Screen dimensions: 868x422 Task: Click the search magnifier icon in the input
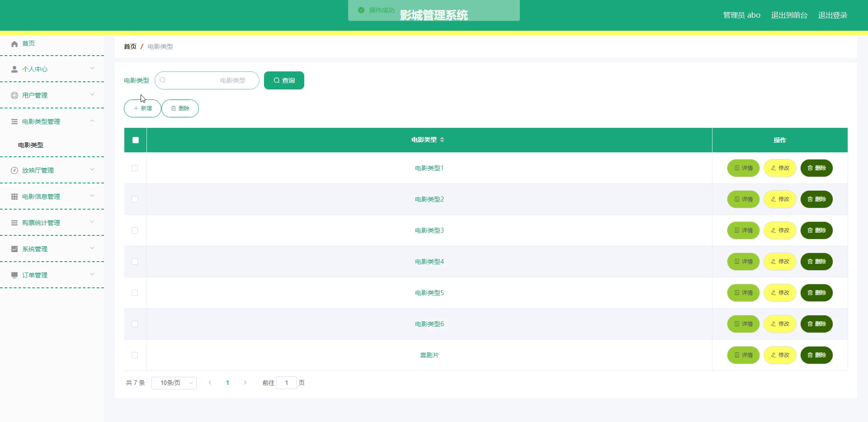(x=163, y=80)
